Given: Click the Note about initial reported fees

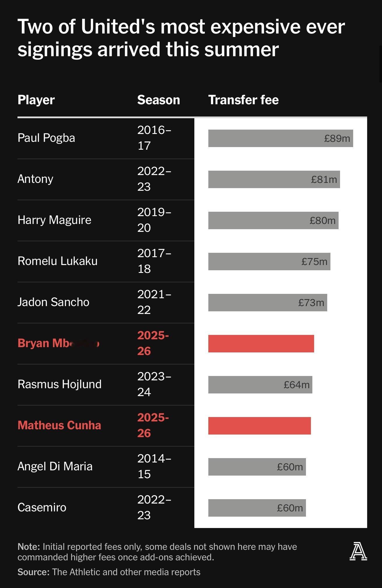Looking at the screenshot, I should [x=157, y=552].
